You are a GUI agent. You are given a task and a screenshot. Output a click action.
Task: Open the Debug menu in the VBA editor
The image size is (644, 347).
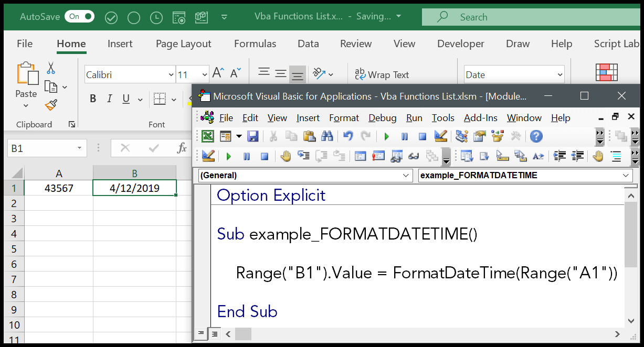point(382,117)
